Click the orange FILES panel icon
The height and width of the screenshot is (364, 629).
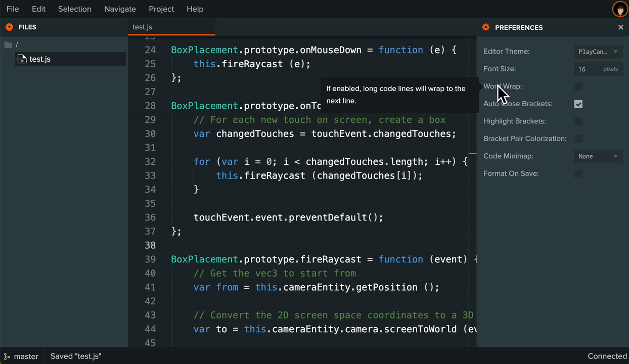pyautogui.click(x=8, y=27)
